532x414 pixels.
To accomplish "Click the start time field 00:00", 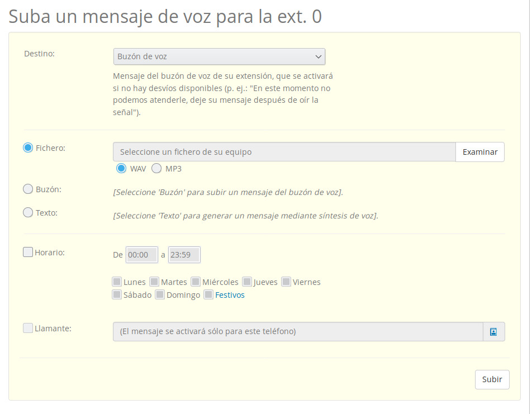I will pyautogui.click(x=142, y=255).
